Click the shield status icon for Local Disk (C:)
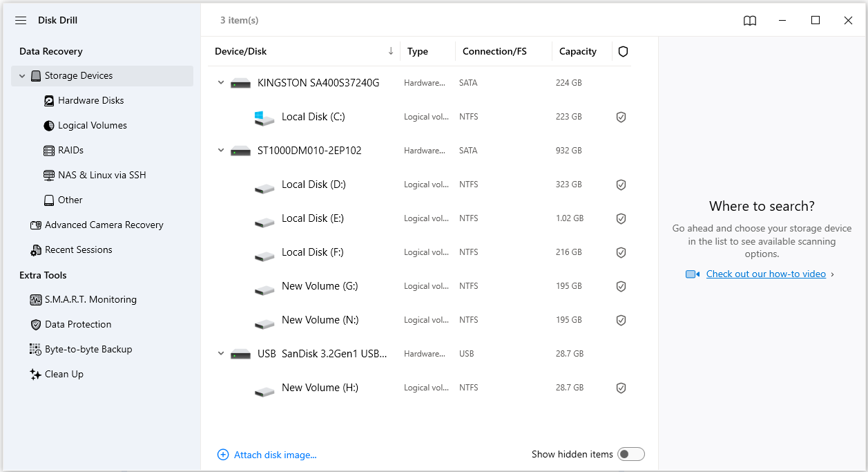The height and width of the screenshot is (472, 868). (x=621, y=117)
